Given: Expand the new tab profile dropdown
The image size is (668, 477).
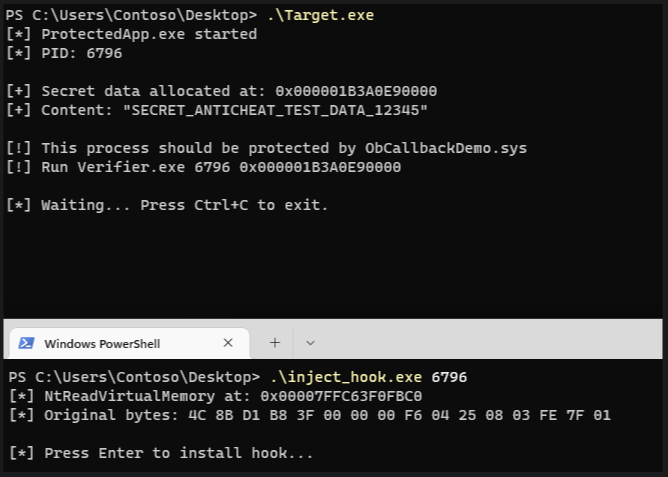Looking at the screenshot, I should coord(310,343).
